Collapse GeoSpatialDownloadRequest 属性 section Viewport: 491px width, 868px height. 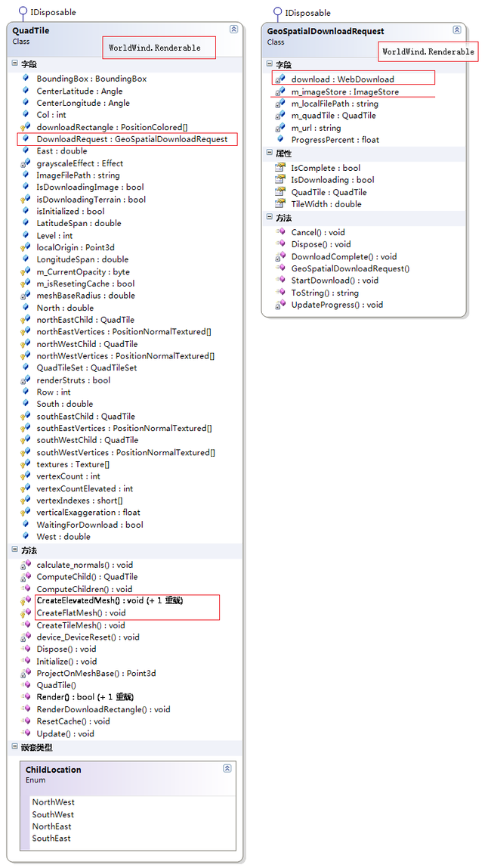pyautogui.click(x=269, y=153)
